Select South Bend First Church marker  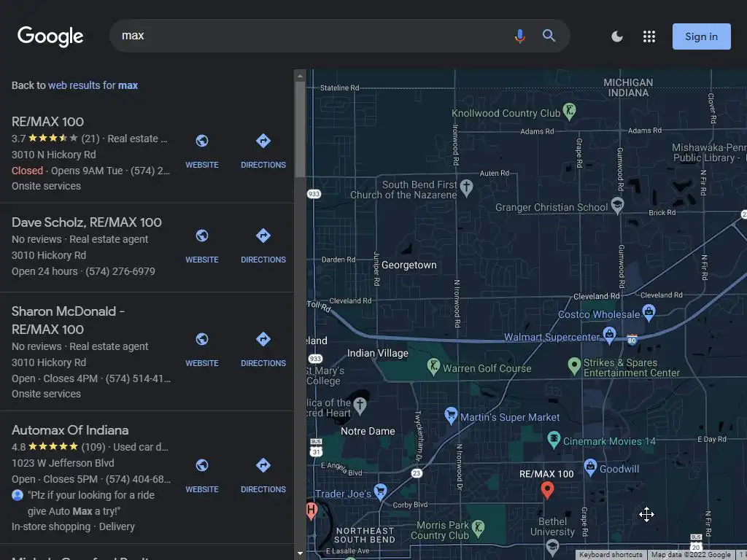coord(466,187)
